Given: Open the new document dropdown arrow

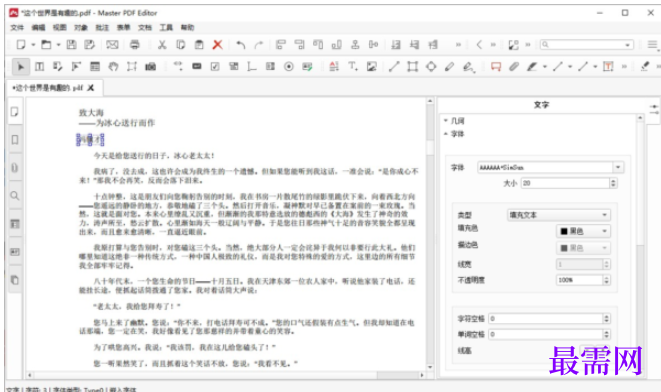Looking at the screenshot, I should [x=33, y=45].
